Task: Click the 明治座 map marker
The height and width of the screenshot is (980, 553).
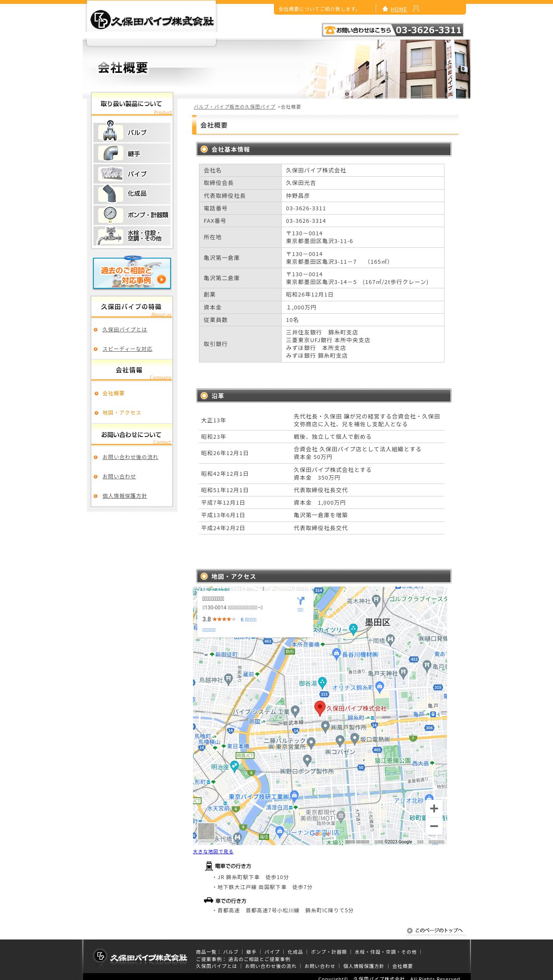Action: [x=234, y=766]
